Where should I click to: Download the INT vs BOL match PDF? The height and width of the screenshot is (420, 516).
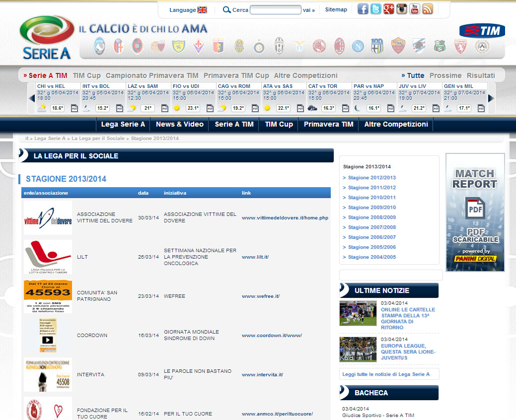pos(120,108)
